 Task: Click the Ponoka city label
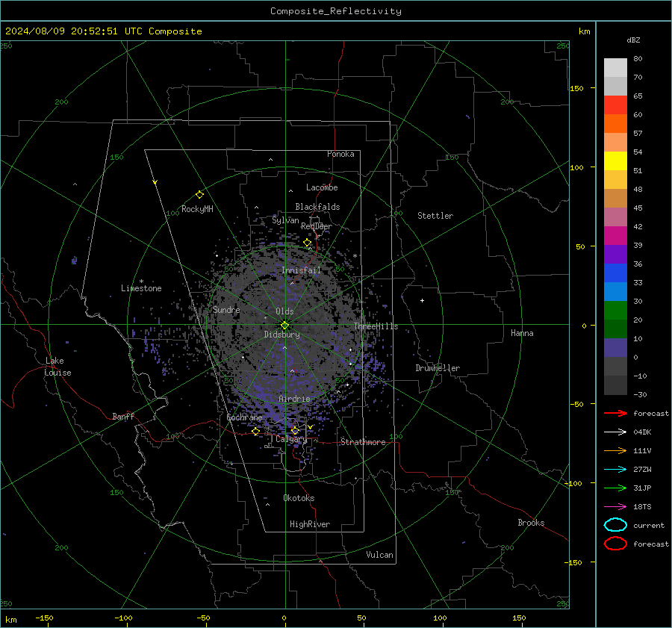(x=340, y=154)
